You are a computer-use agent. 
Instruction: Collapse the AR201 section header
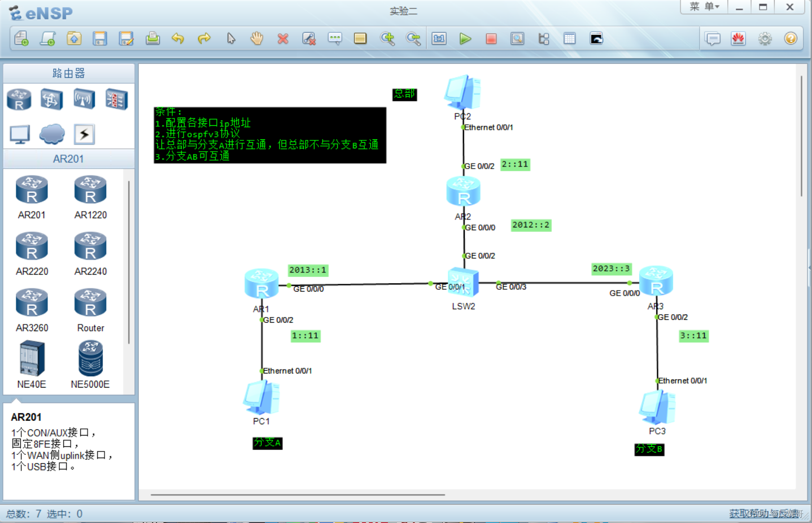pos(68,159)
